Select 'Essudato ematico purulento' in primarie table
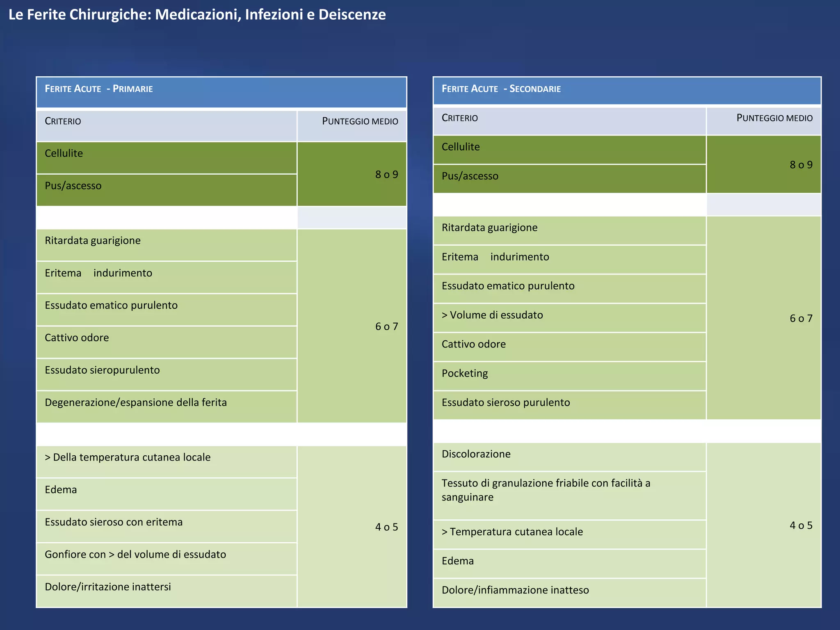Viewport: 840px width, 630px height. (x=167, y=309)
